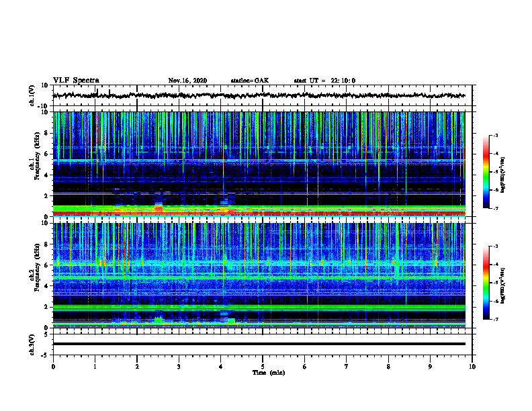This screenshot has width=532, height=411.
Task: Click the flat black ch.3 trace line
Action: pyautogui.click(x=259, y=344)
